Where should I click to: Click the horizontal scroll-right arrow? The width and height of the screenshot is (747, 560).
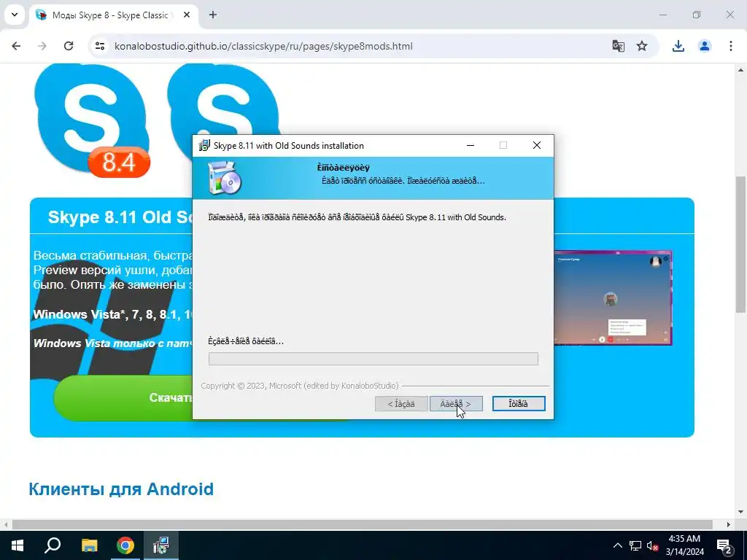[729, 524]
